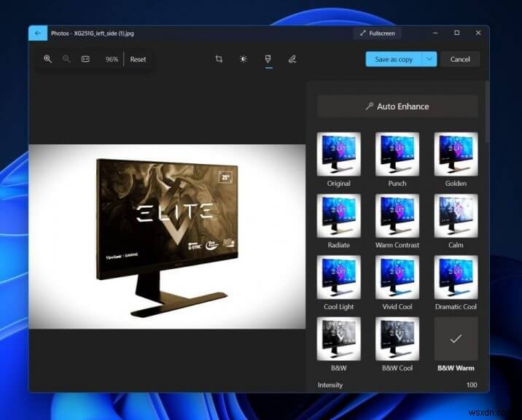
Task: Open the Markup pen tab
Action: coord(292,59)
